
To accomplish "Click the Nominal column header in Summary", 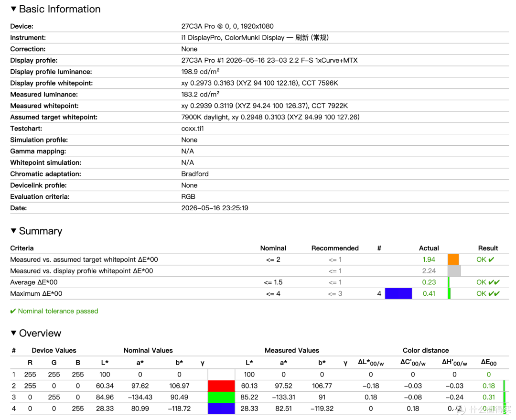I will 273,248.
